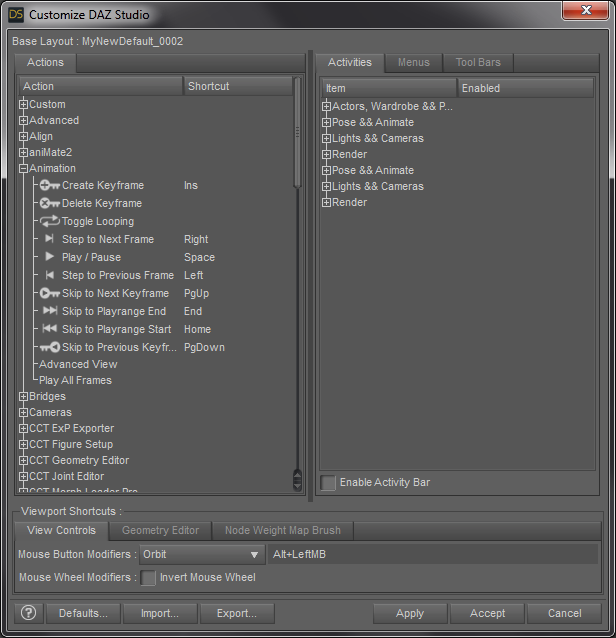Select the Play All Frames action row

coord(75,380)
